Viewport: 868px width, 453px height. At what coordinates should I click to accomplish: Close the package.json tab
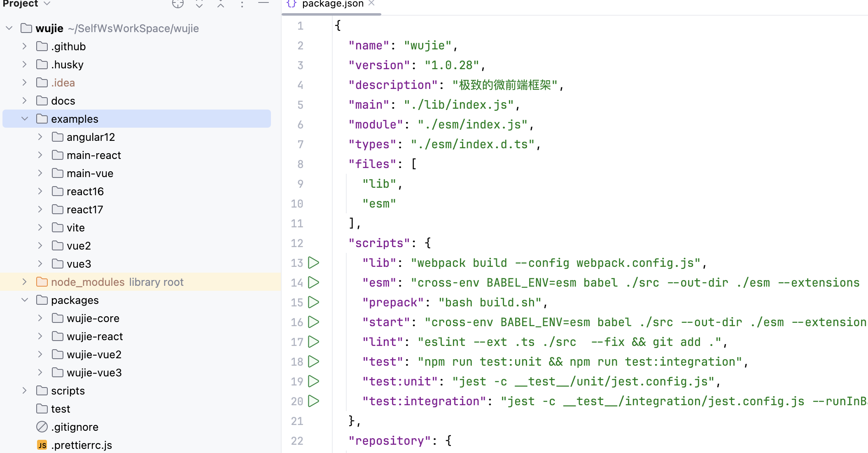point(371,3)
